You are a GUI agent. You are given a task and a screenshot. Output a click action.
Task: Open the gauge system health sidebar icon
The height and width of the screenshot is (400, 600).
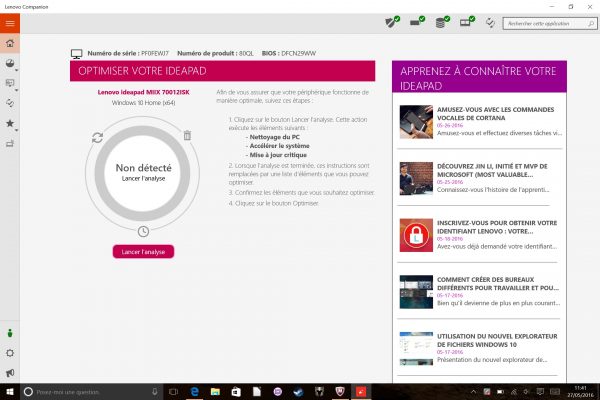pyautogui.click(x=10, y=63)
